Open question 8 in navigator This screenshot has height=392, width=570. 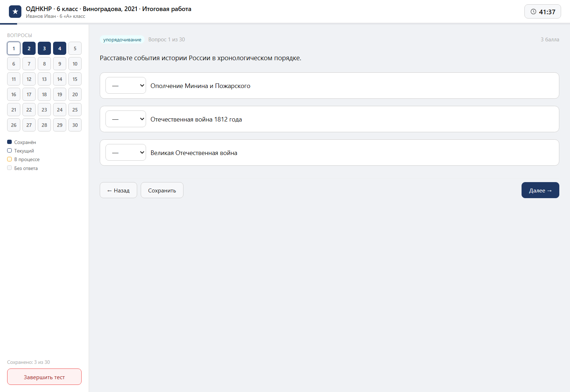(44, 64)
